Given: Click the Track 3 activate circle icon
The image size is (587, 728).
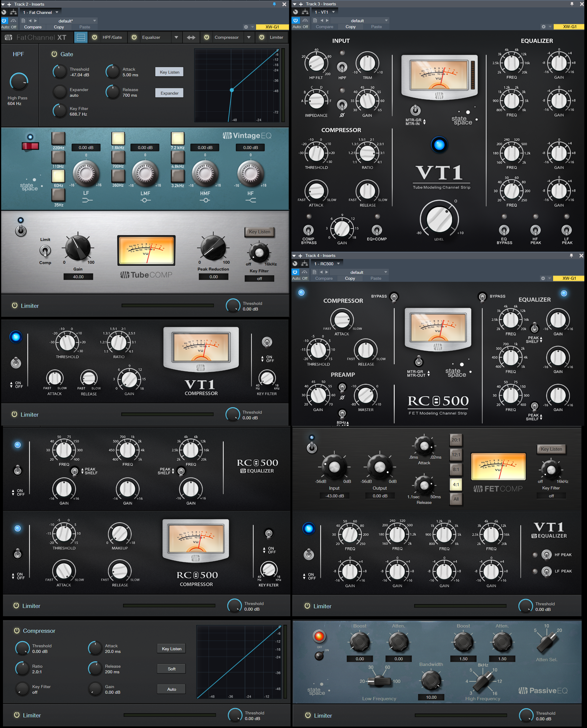Looking at the screenshot, I should point(296,12).
